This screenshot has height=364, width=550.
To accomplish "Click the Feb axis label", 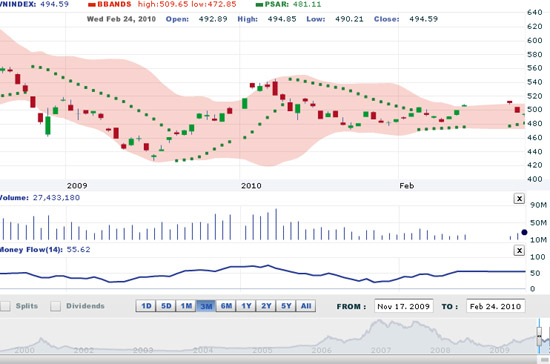I will click(407, 186).
